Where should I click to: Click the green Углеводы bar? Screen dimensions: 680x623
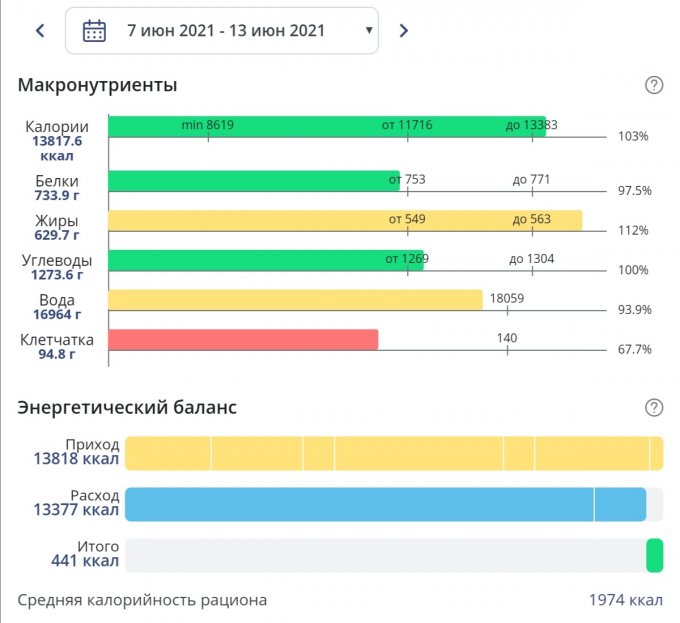point(265,260)
